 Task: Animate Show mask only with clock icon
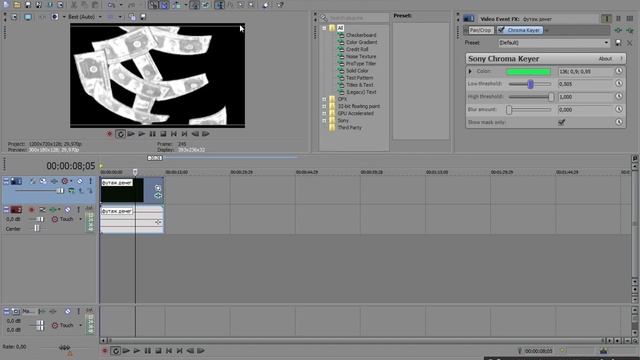pyautogui.click(x=619, y=122)
